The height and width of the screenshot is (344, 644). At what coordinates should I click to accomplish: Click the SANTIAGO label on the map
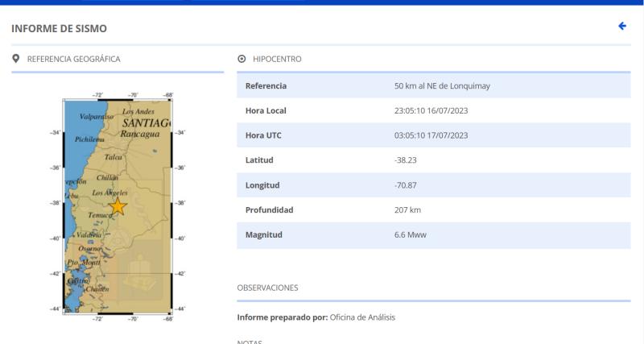point(147,123)
